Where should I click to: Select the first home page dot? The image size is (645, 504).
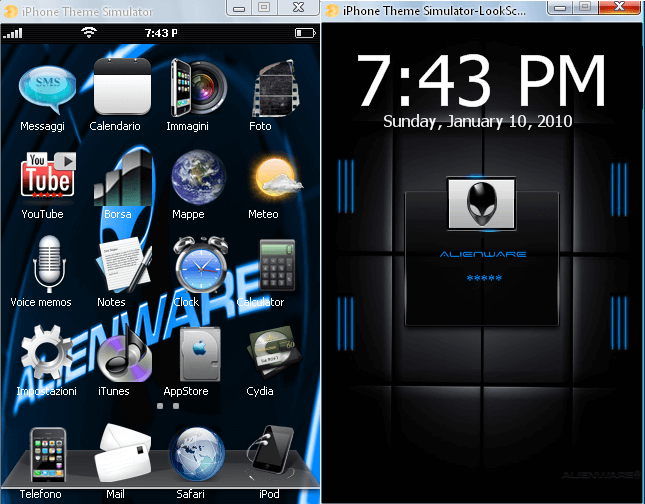[x=160, y=406]
